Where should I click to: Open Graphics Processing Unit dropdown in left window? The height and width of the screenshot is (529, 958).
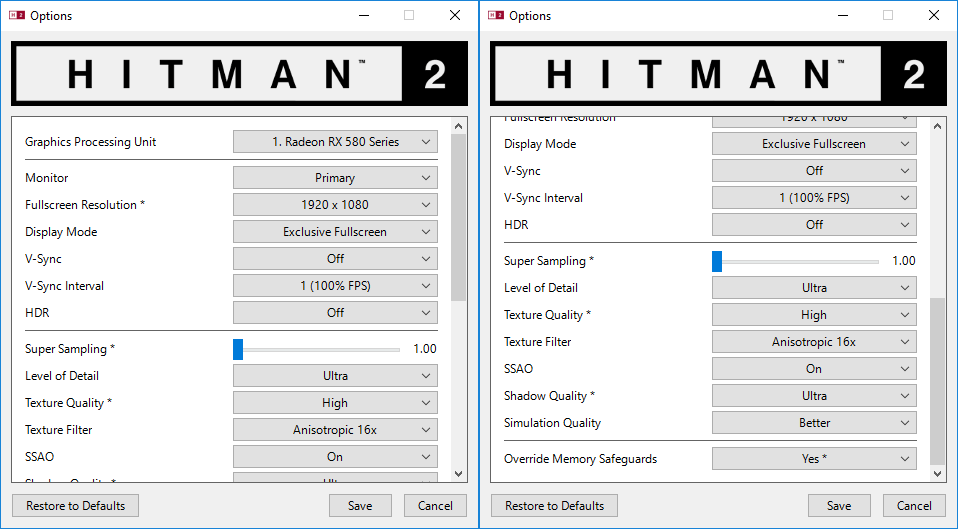[335, 142]
